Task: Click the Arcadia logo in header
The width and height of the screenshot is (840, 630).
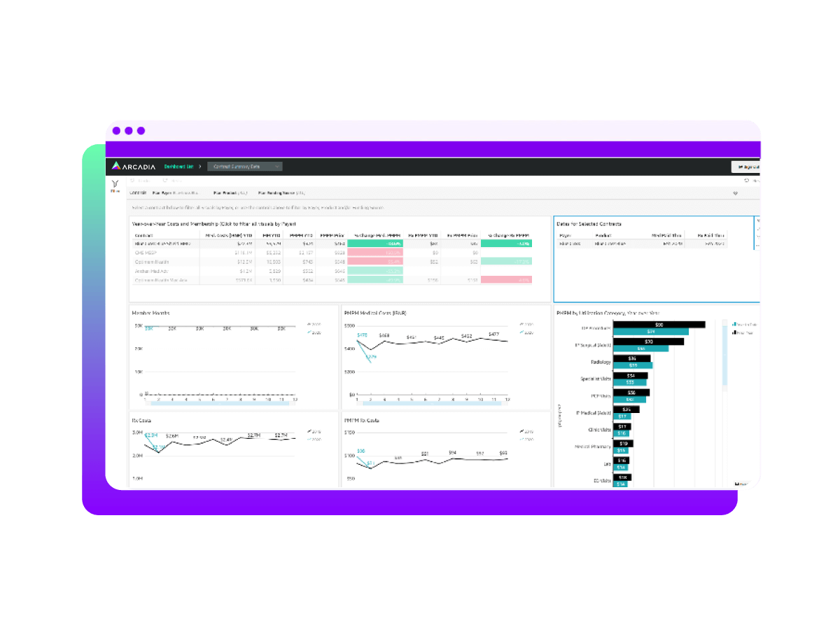Action: click(133, 167)
